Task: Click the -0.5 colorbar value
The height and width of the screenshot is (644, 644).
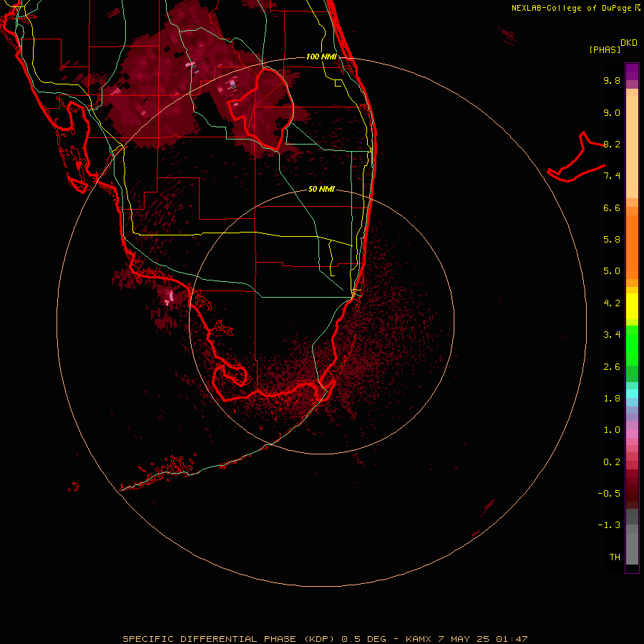Action: click(609, 494)
